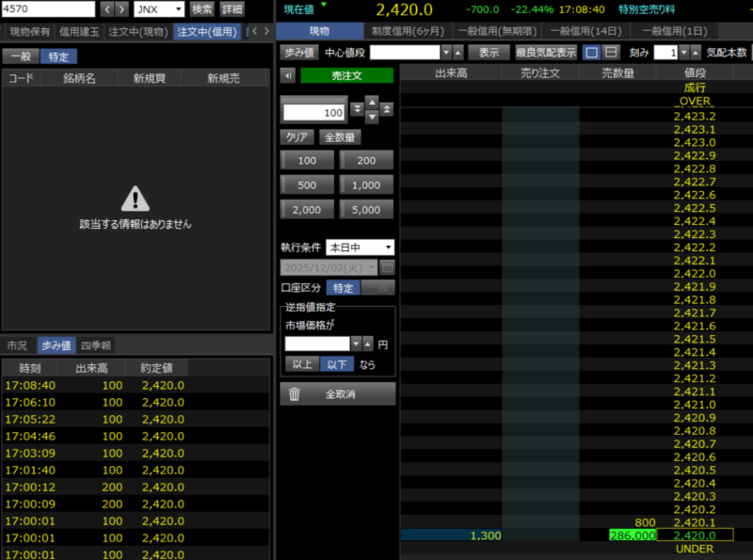Open the 制度信用(6ヶ月) tab

(407, 32)
